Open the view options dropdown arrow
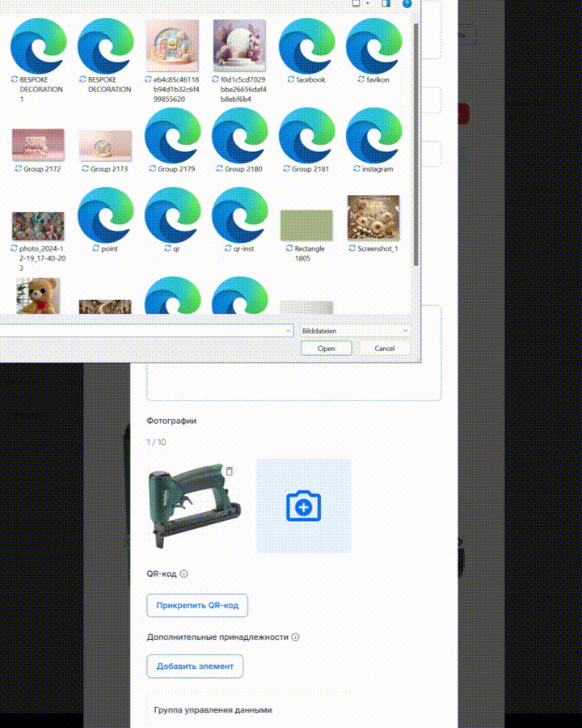The height and width of the screenshot is (728, 582). 368,4
